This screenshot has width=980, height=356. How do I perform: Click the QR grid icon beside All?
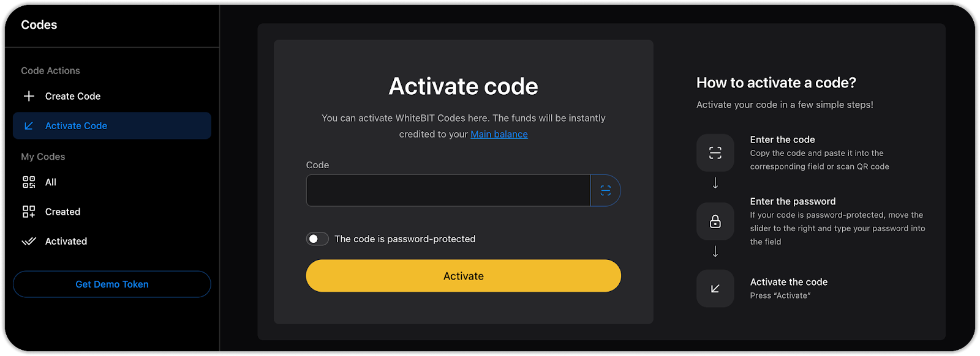tap(29, 182)
